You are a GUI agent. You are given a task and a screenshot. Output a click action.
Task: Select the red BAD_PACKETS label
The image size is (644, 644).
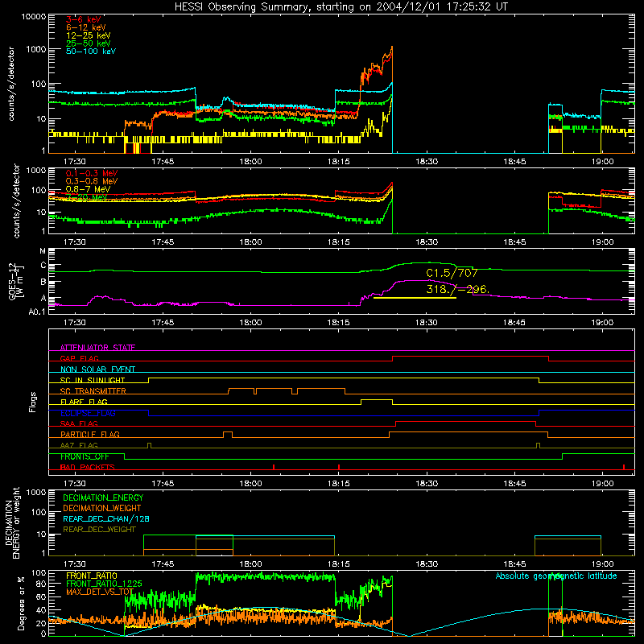pos(88,467)
